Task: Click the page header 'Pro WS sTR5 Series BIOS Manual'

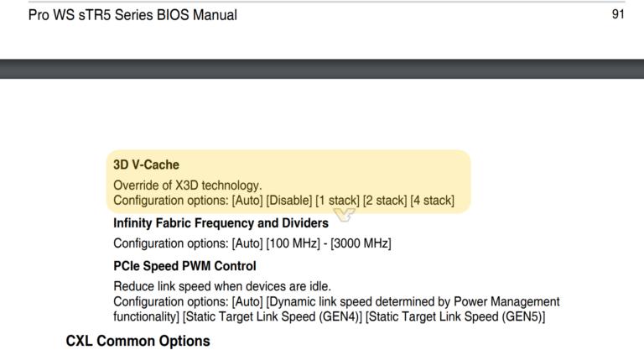Action: click(132, 15)
